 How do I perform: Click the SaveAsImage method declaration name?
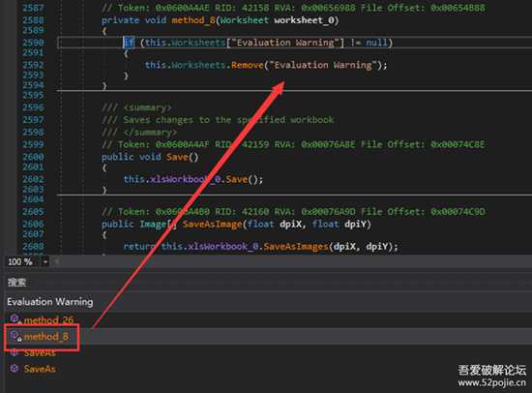pos(212,225)
